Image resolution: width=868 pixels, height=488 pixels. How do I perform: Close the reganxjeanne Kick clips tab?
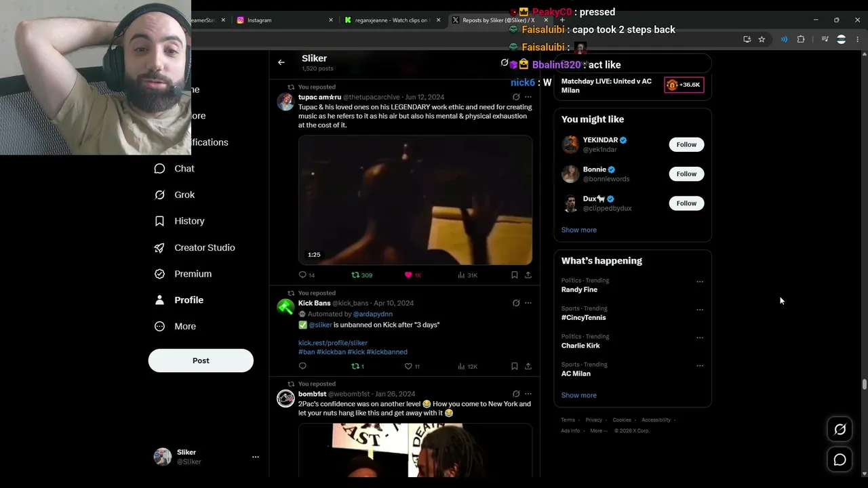438,20
